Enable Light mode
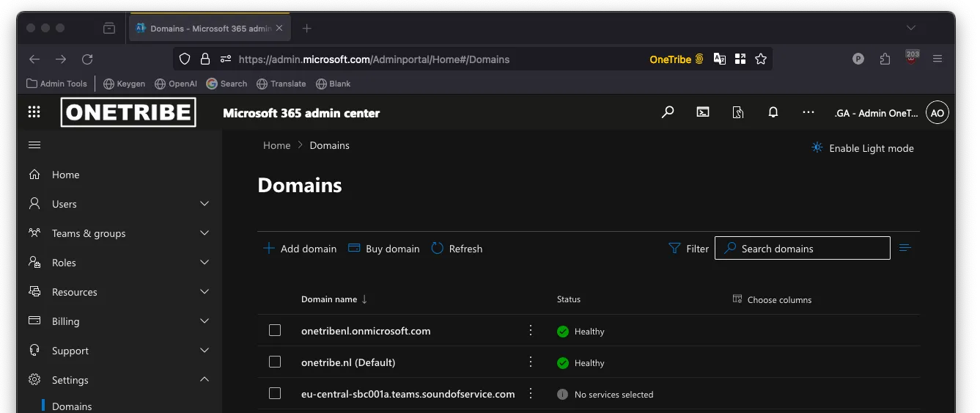Image resolution: width=980 pixels, height=413 pixels. tap(863, 148)
